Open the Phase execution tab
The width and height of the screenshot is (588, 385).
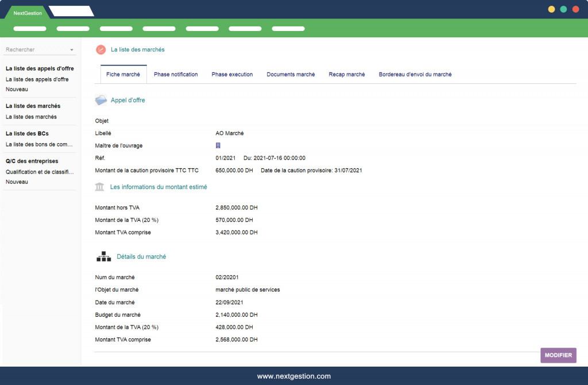[232, 75]
